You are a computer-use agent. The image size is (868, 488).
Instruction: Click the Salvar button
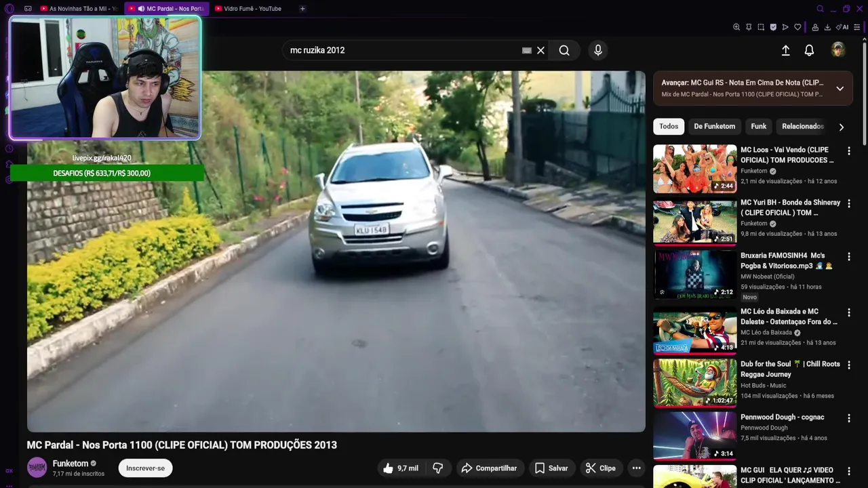[x=551, y=468]
